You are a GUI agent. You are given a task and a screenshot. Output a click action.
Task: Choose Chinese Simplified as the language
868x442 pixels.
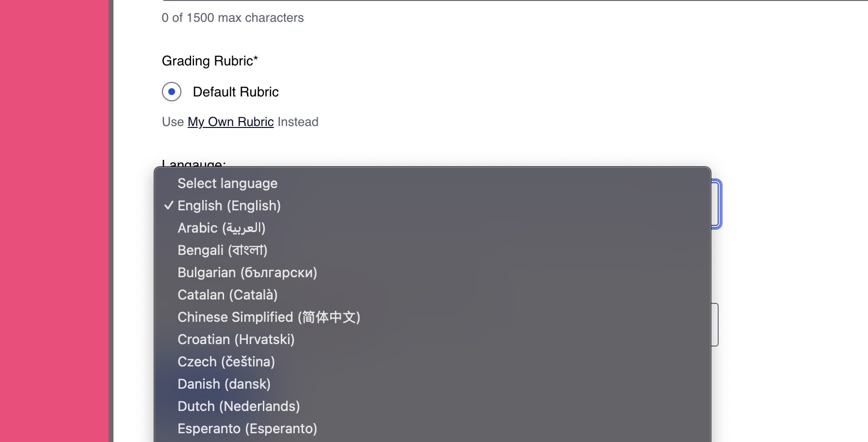click(269, 317)
